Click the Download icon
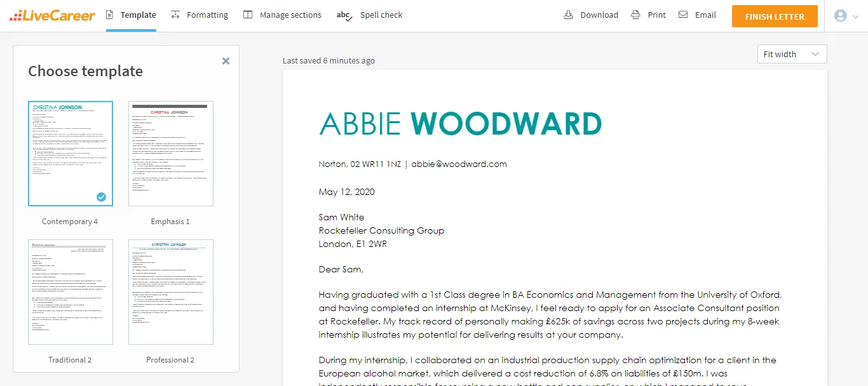This screenshot has height=386, width=868. (x=568, y=14)
